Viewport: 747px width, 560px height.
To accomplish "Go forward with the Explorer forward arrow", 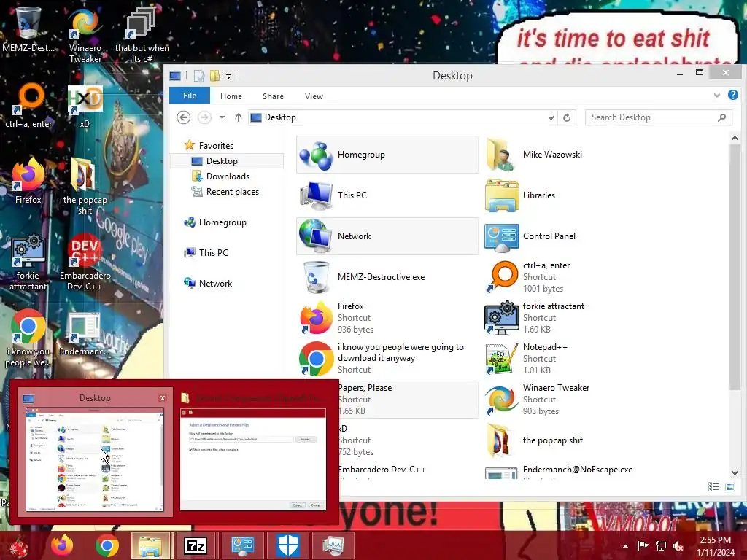I will tap(204, 117).
